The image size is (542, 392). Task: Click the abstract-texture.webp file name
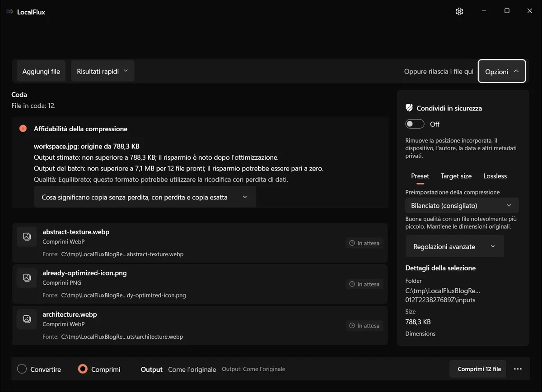pyautogui.click(x=76, y=232)
